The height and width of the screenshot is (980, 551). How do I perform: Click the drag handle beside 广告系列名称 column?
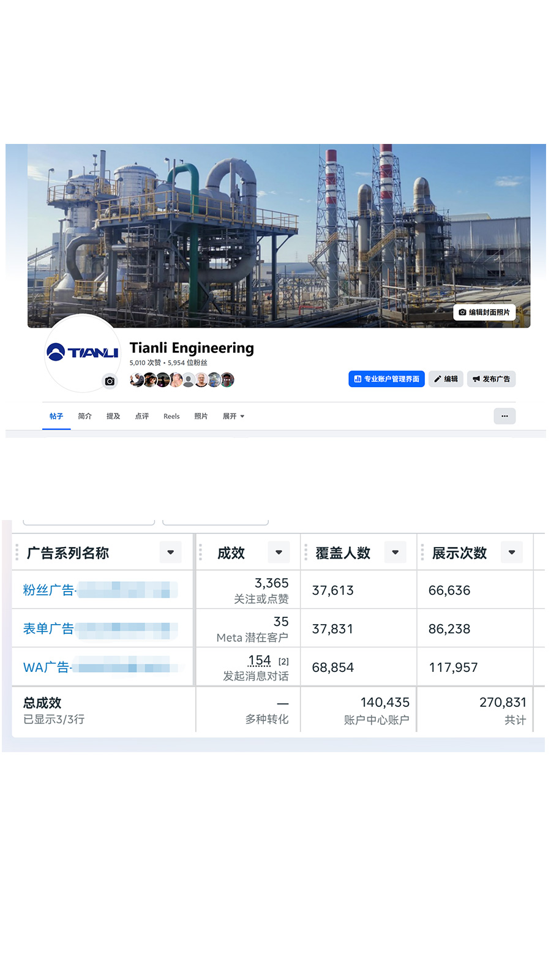(x=17, y=552)
